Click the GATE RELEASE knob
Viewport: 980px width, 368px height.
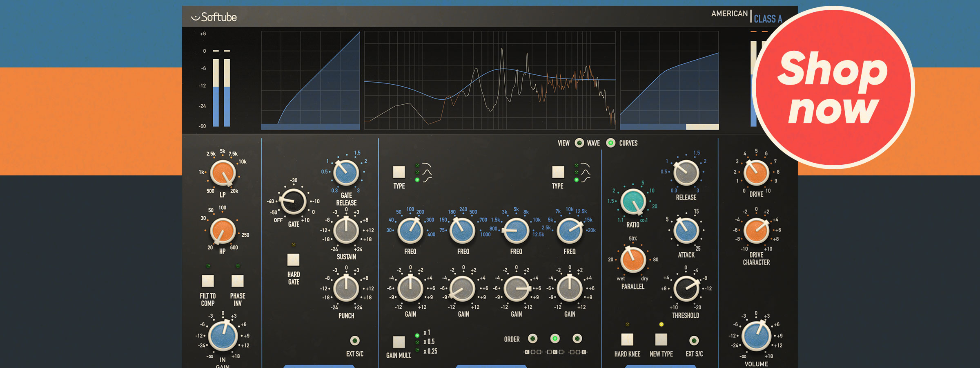click(346, 173)
